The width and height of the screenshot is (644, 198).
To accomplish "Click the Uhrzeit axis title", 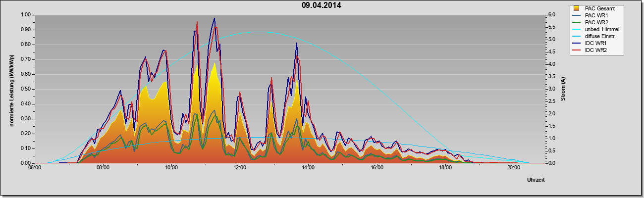I will (536, 181).
